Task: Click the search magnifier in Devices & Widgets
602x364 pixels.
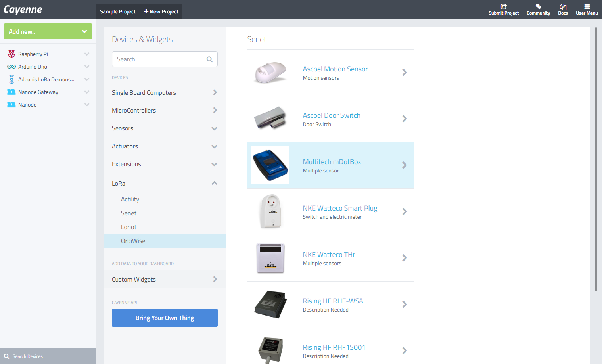Action: click(209, 59)
